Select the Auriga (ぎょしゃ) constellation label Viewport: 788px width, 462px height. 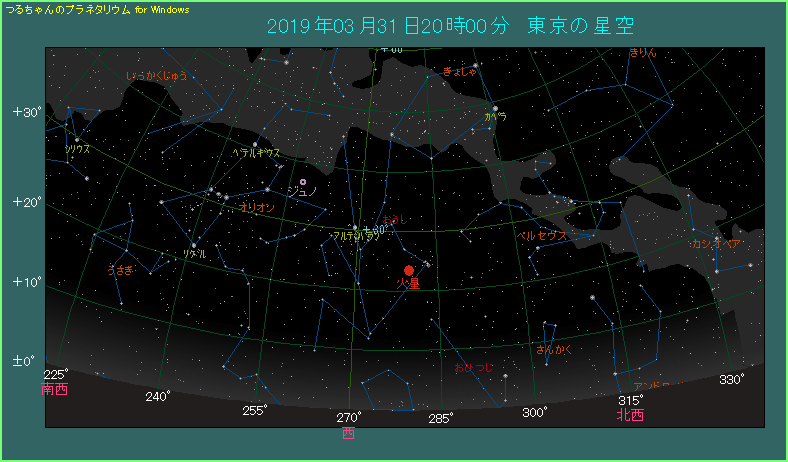[460, 71]
